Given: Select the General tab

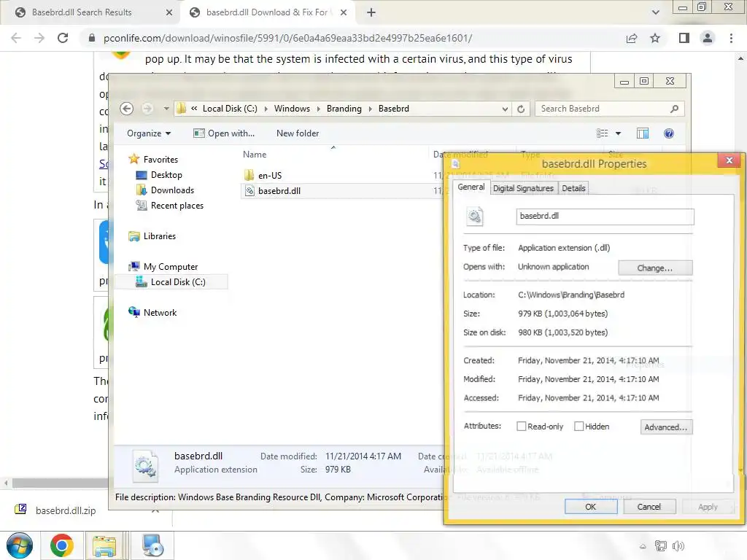Looking at the screenshot, I should [x=471, y=187].
